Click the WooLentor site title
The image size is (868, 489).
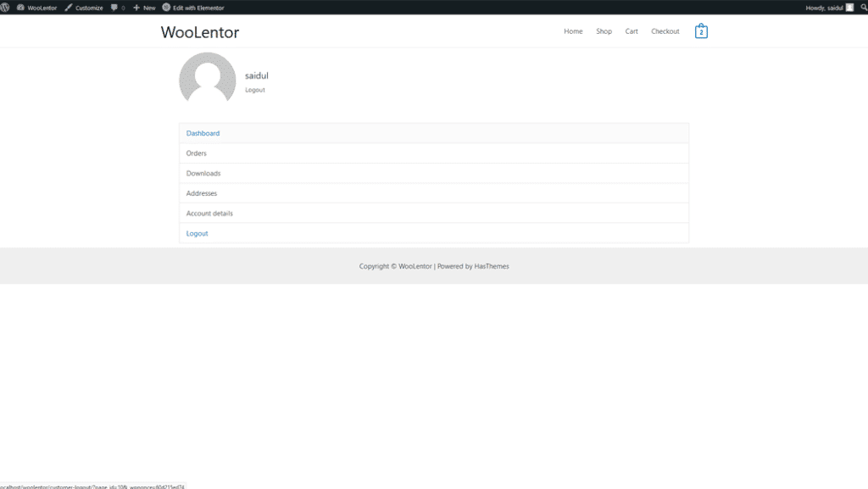pos(200,32)
